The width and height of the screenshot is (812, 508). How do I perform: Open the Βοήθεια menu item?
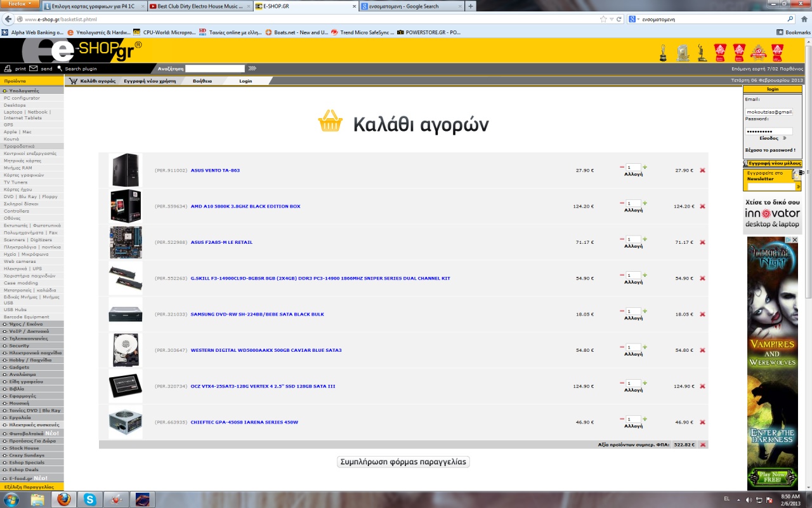(202, 81)
